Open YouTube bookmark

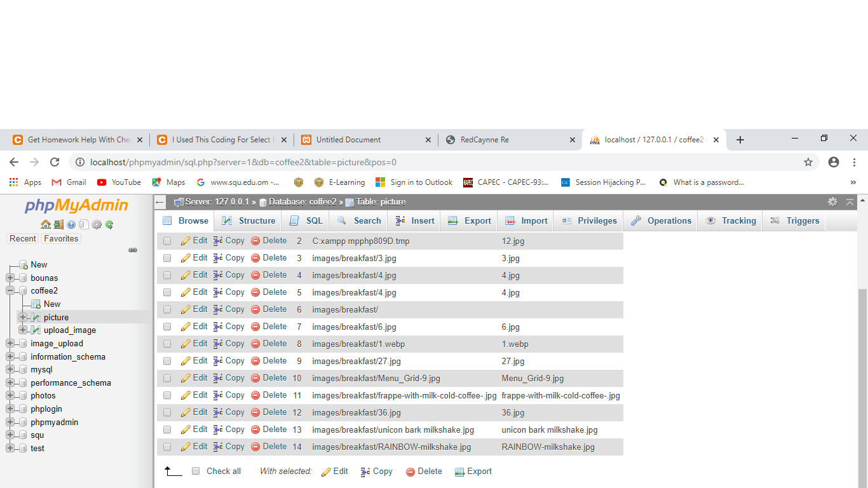point(119,182)
